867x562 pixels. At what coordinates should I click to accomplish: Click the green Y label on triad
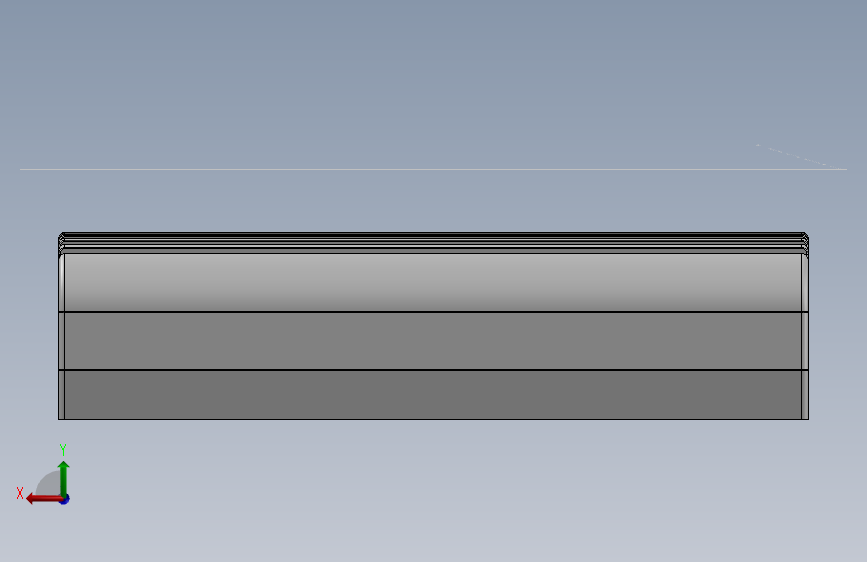click(x=63, y=450)
